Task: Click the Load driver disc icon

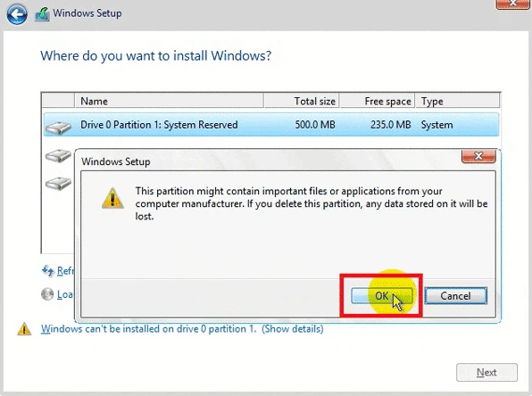Action: click(47, 294)
